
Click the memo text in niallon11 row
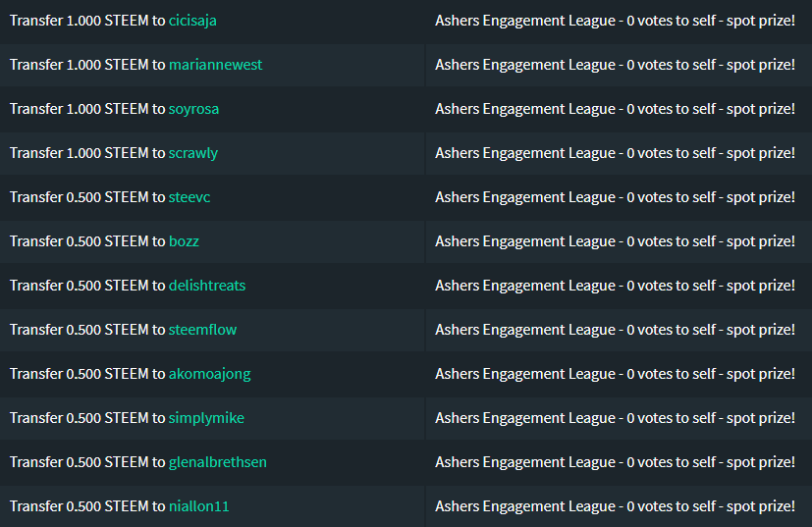[x=615, y=506]
